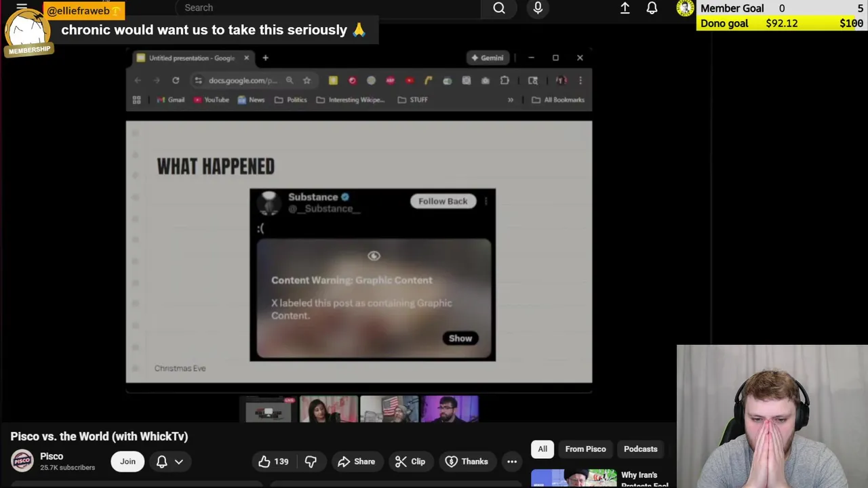Open the tab search side panel icon
The width and height of the screenshot is (868, 488).
[533, 81]
